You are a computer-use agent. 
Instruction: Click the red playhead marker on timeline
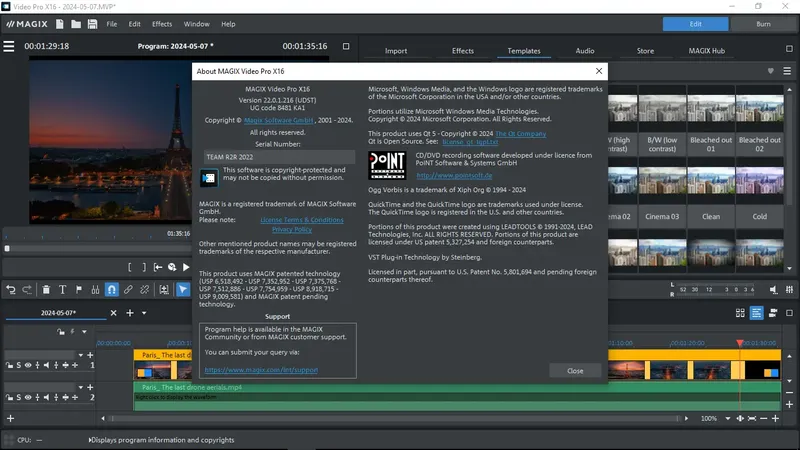(x=740, y=343)
